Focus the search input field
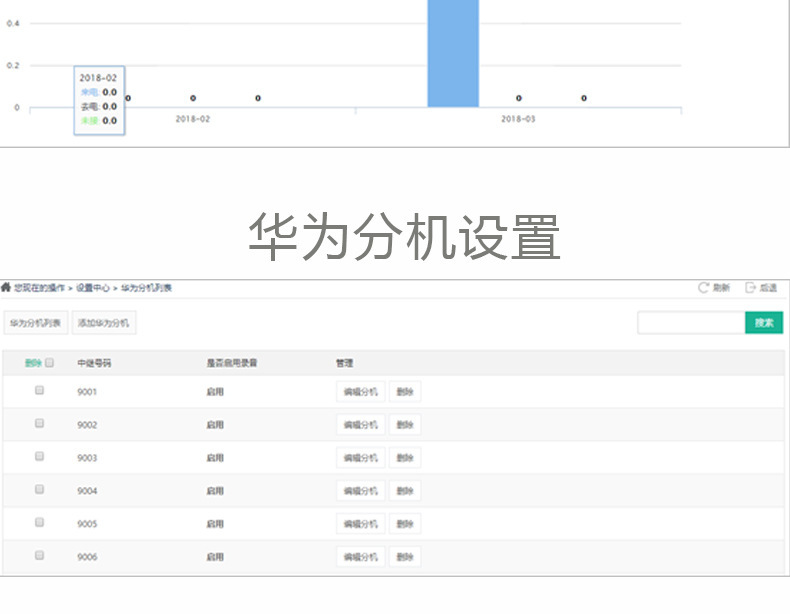 691,323
